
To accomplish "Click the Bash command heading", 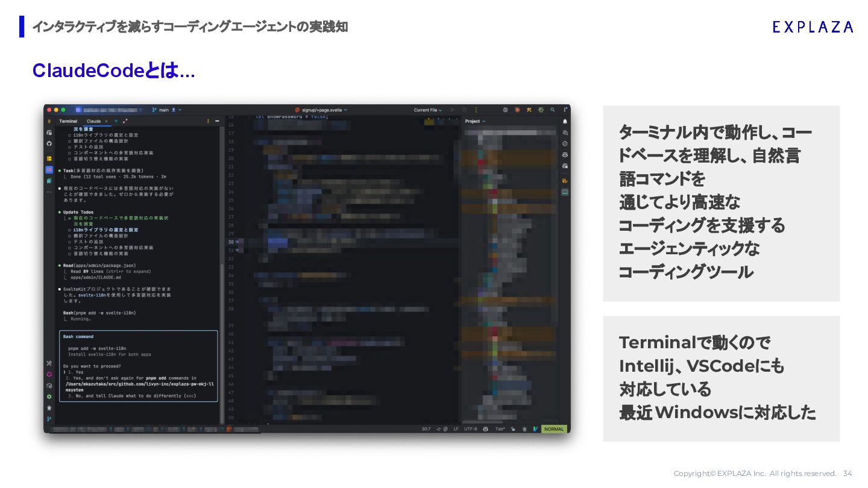I will [x=78, y=337].
